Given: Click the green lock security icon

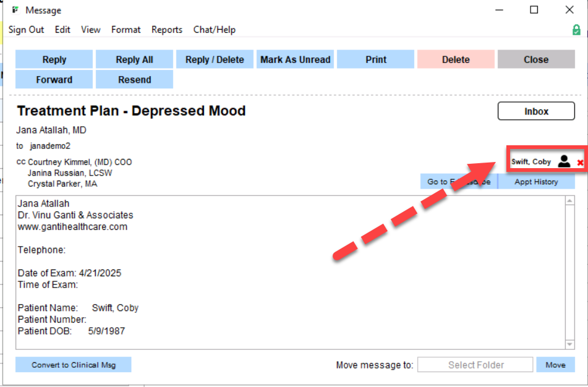Looking at the screenshot, I should click(x=576, y=30).
